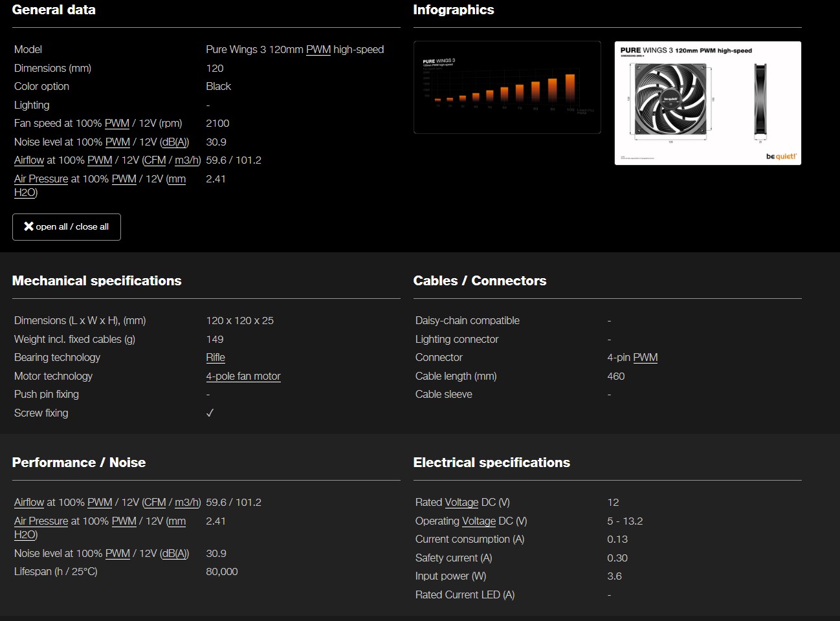
Task: Click the X icon on open all button
Action: 28,226
